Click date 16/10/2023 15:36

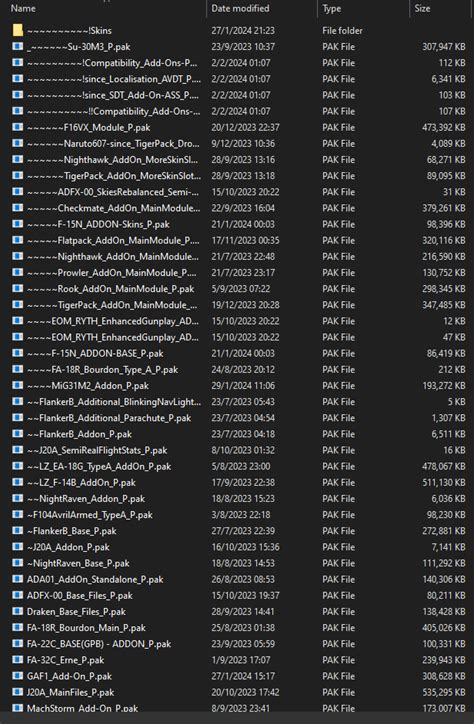tap(246, 547)
